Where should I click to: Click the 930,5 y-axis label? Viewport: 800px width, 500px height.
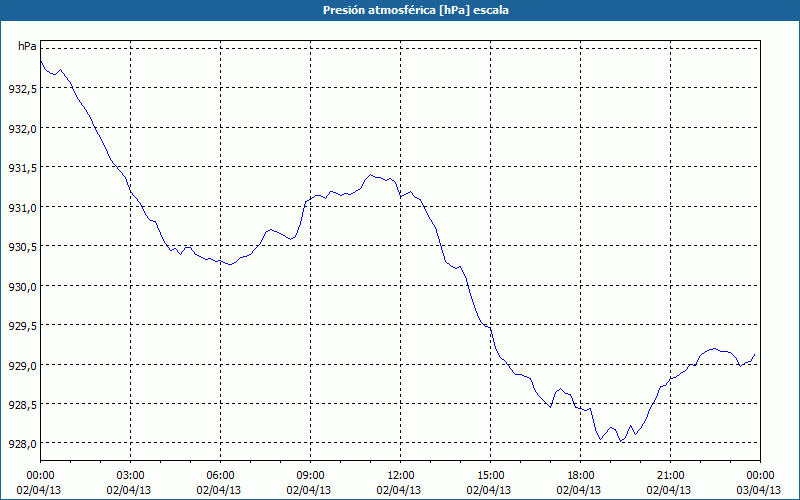22,247
